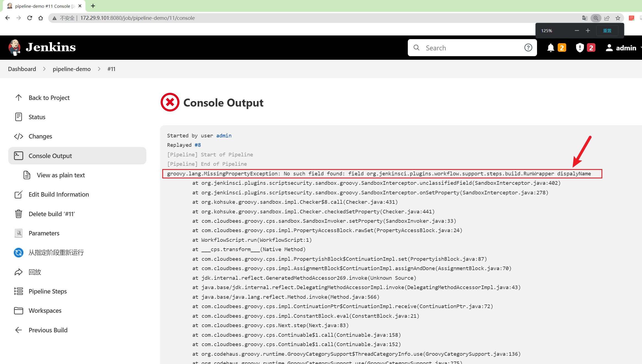Click the Jenkins logo mascot icon
The width and height of the screenshot is (642, 364).
click(15, 47)
